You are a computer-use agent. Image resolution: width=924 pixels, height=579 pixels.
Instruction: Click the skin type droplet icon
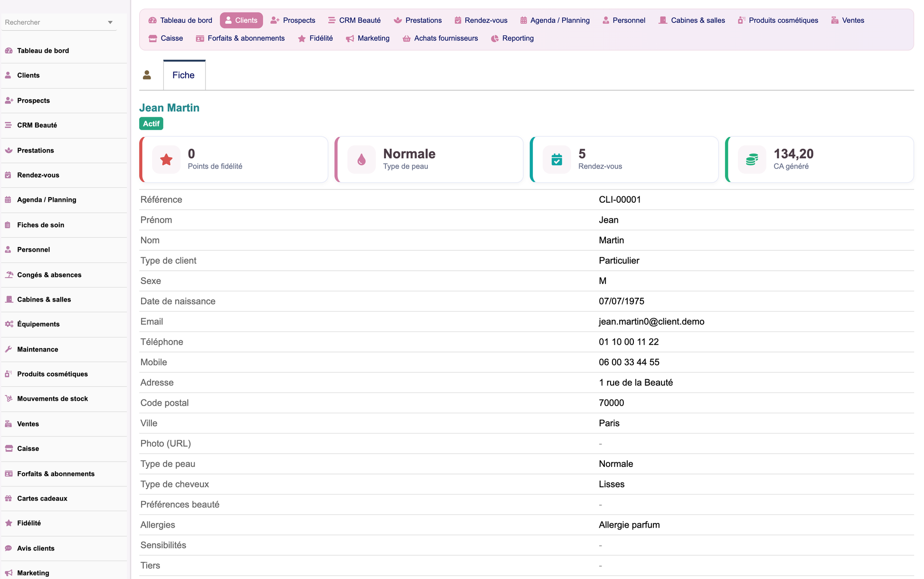[x=361, y=160]
